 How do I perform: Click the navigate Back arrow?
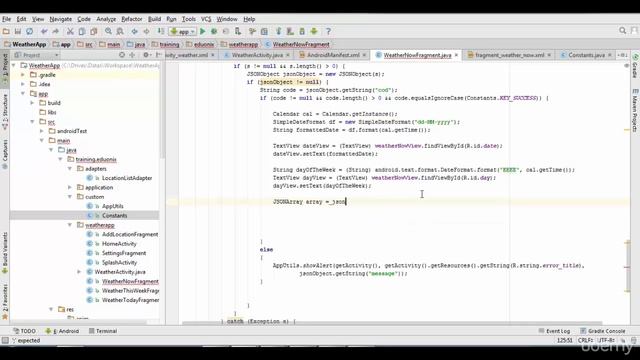coord(134,31)
